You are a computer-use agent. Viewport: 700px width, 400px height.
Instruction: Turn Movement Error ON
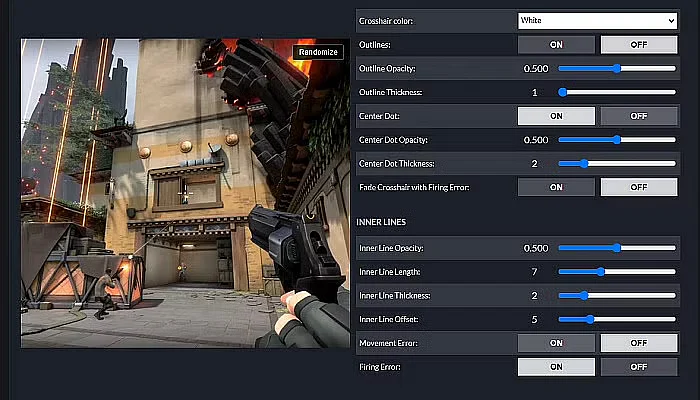point(556,343)
